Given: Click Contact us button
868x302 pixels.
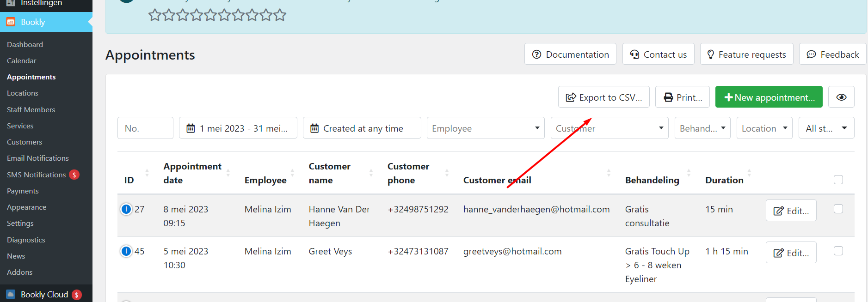Looking at the screenshot, I should [659, 54].
